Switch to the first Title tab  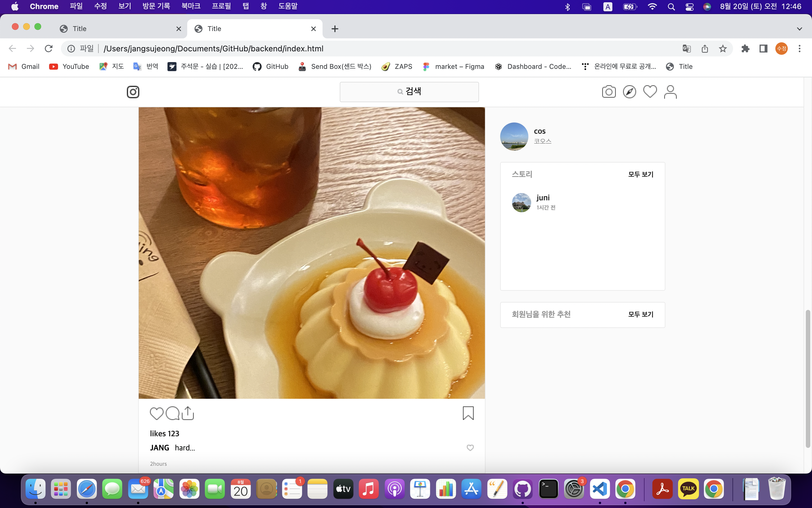click(x=121, y=29)
